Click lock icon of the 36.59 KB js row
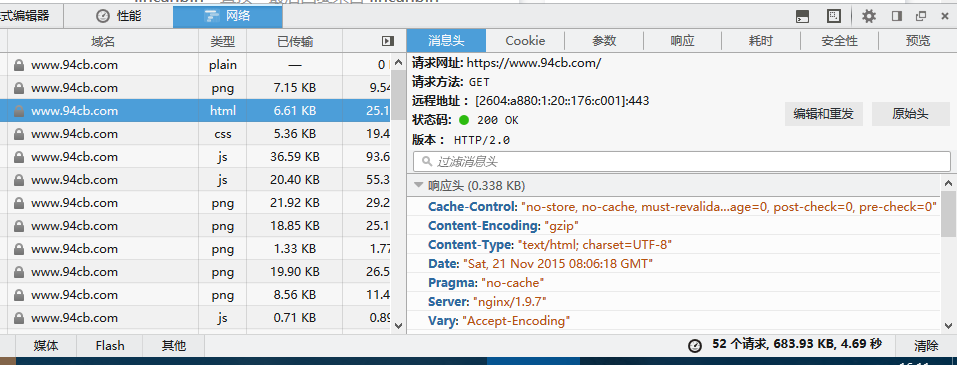Viewport: 957px width, 365px height. (x=18, y=157)
